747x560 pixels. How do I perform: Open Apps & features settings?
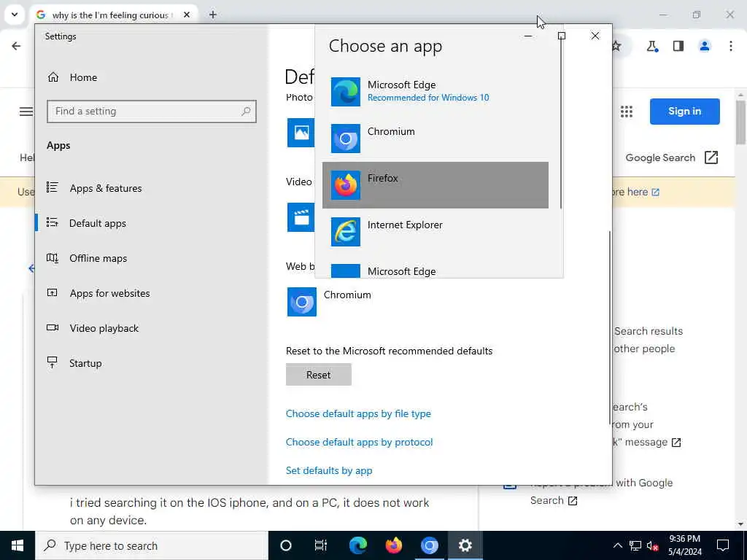(x=94, y=188)
